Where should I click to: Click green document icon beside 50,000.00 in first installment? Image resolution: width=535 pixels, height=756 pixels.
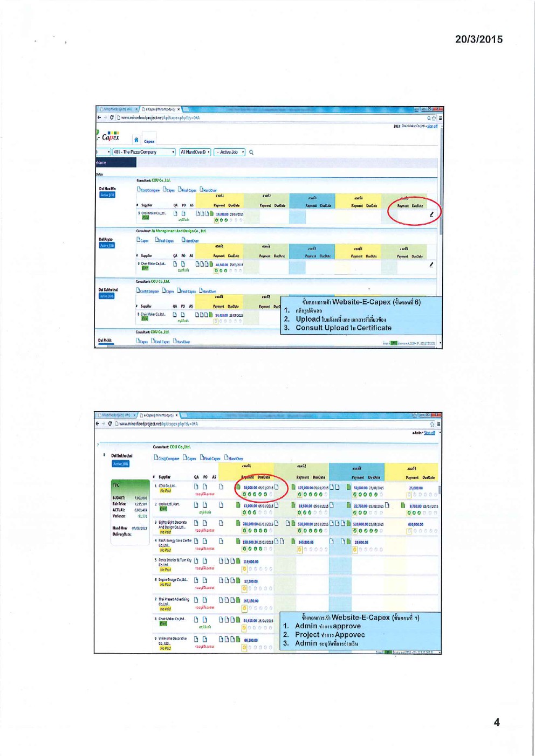[238, 487]
